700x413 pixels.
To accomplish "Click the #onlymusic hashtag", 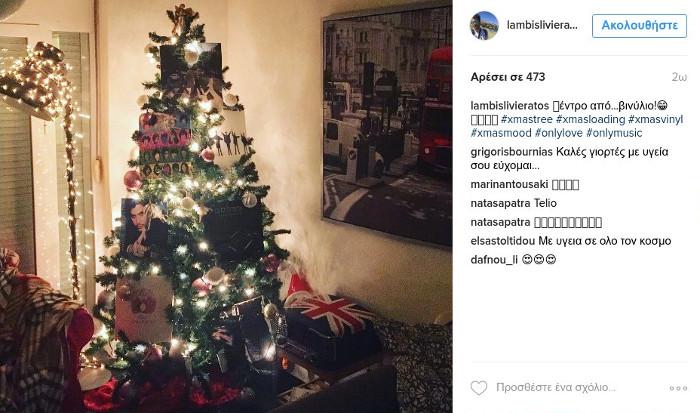I will point(614,133).
